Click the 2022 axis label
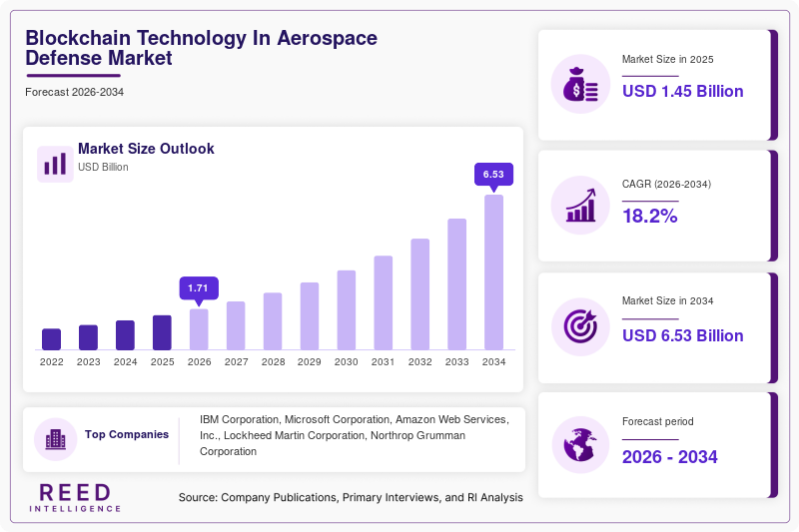The width and height of the screenshot is (799, 532). pos(52,362)
